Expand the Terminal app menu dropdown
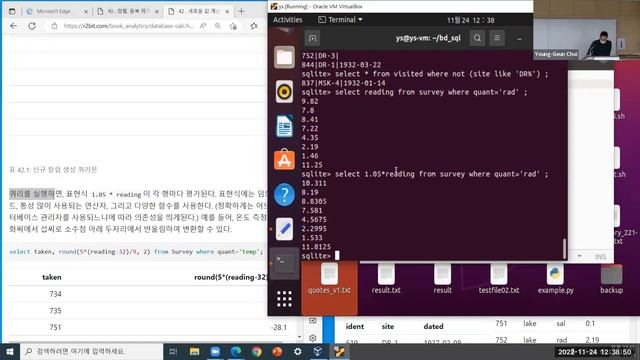This screenshot has height=360, width=640. tap(340, 20)
